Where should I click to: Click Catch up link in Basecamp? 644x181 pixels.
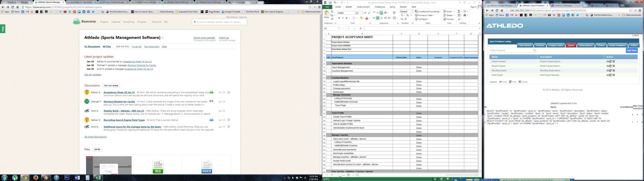point(224,38)
